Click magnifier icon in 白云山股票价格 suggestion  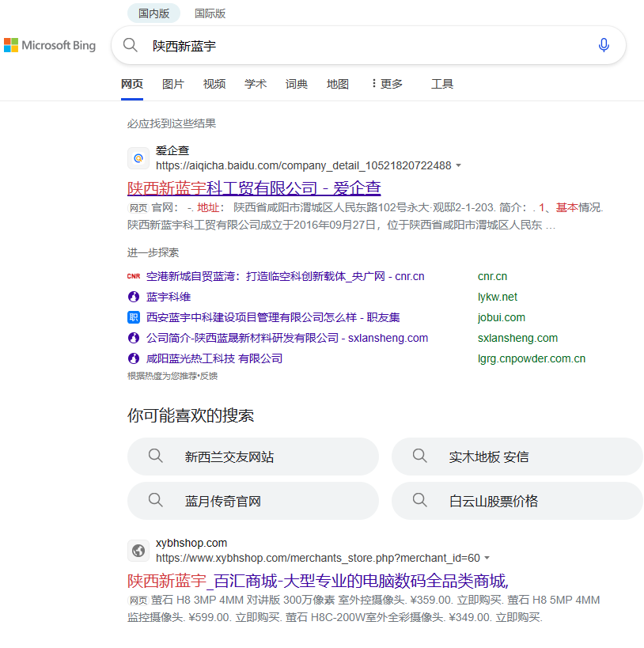click(419, 500)
